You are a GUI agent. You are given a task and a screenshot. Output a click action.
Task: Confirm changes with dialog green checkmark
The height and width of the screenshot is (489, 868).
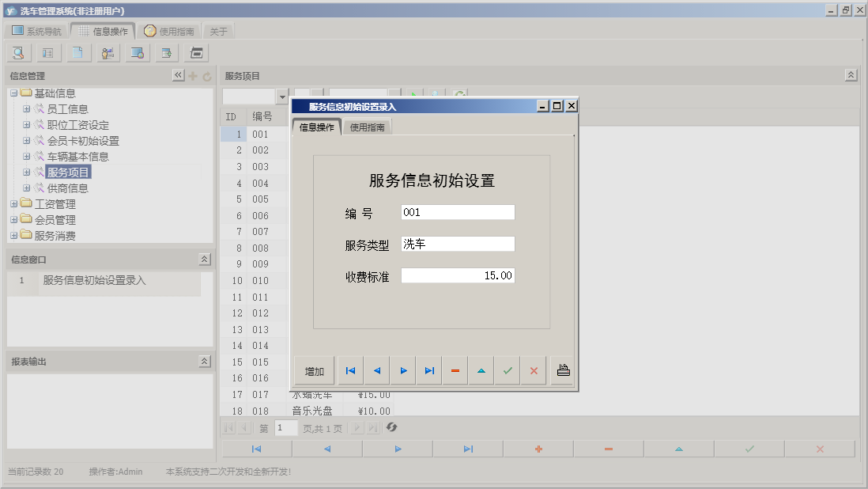[508, 370]
